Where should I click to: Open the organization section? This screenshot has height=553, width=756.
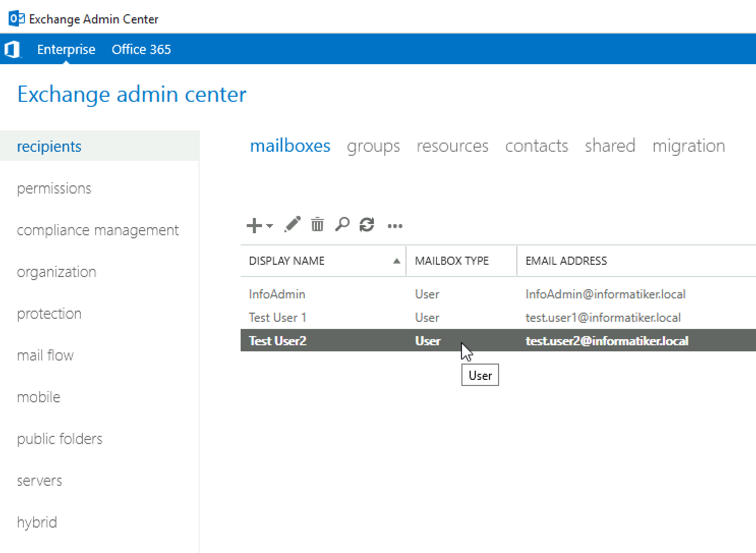pos(56,272)
